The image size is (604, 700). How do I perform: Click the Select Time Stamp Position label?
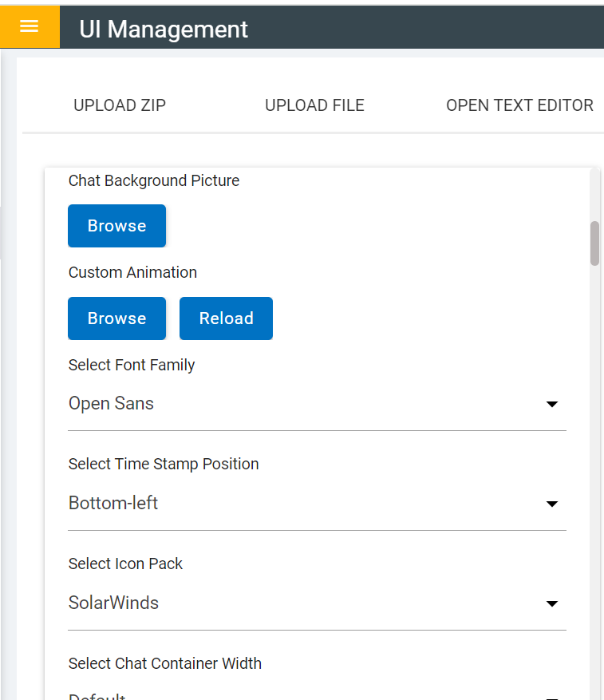tap(164, 465)
